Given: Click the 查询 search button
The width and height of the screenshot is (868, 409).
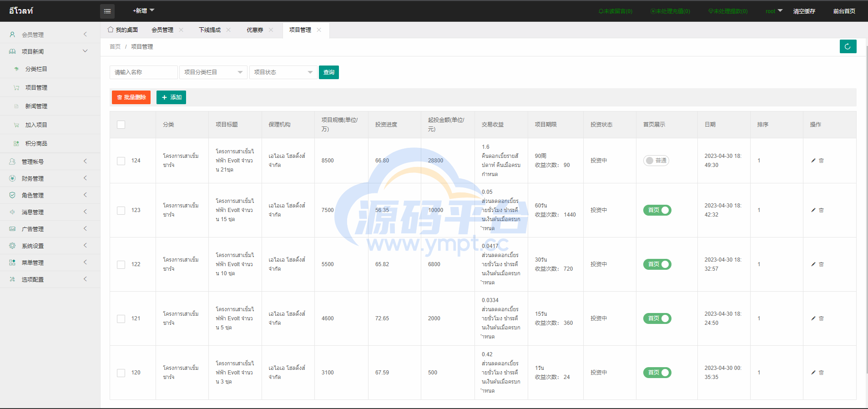Looking at the screenshot, I should 329,72.
